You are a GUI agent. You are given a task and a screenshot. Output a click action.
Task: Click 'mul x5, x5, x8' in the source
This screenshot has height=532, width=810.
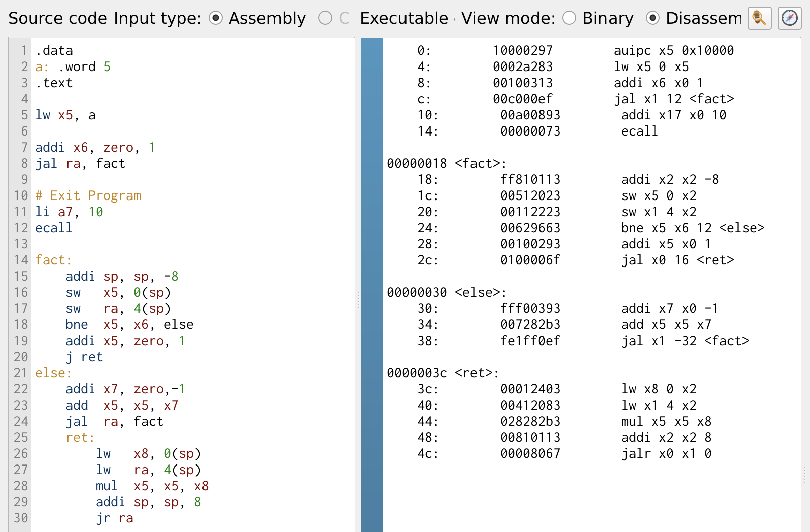(152, 486)
